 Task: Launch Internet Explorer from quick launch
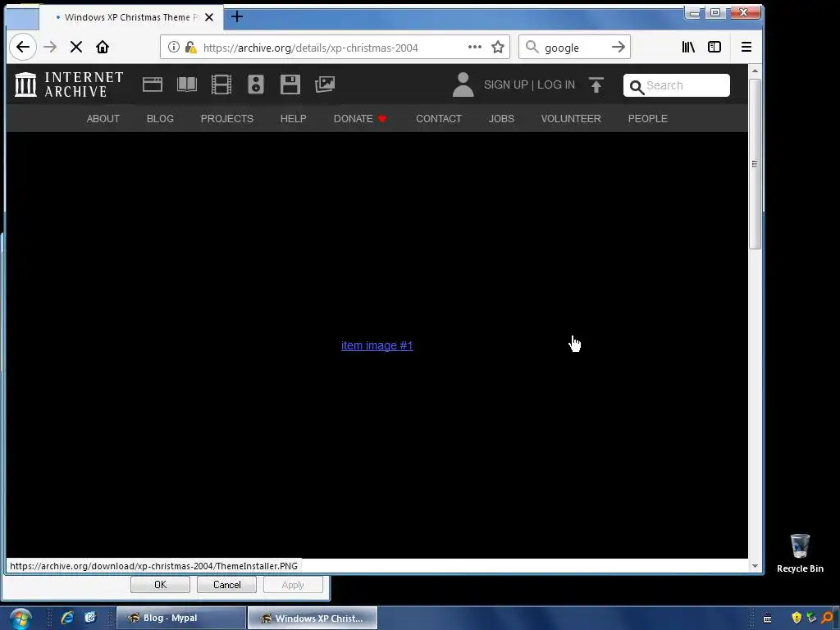[x=67, y=618]
